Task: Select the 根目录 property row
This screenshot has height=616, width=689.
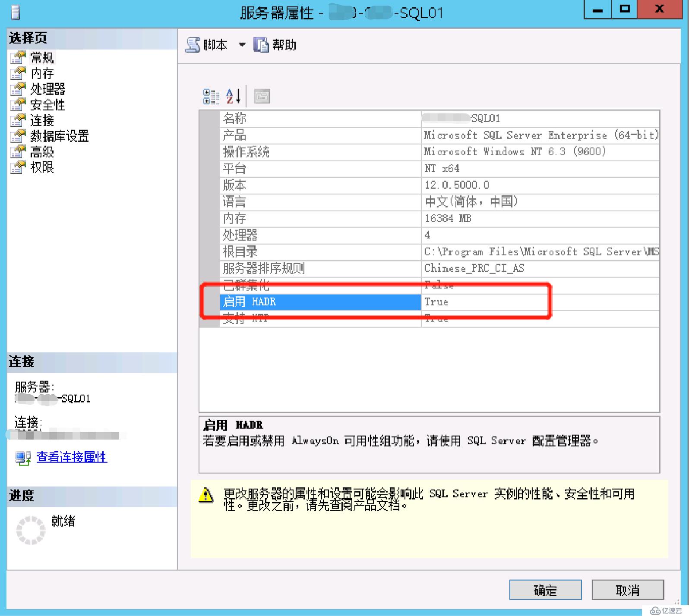Action: click(x=439, y=252)
